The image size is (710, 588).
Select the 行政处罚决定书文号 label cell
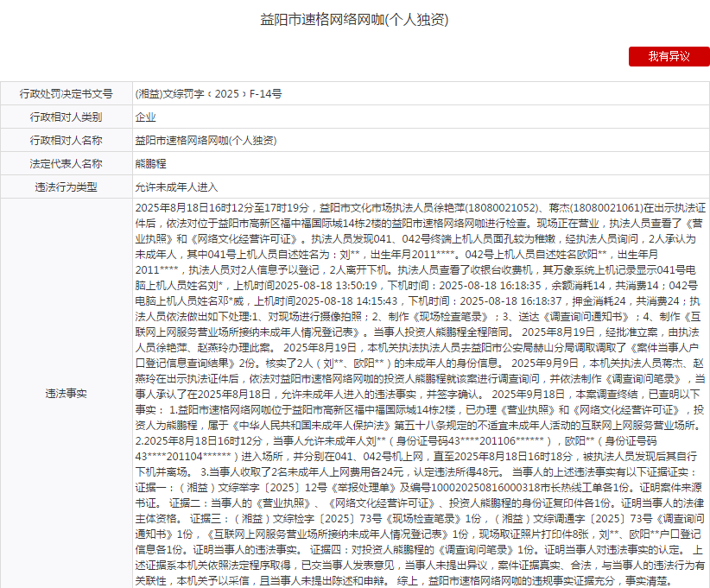click(x=66, y=93)
